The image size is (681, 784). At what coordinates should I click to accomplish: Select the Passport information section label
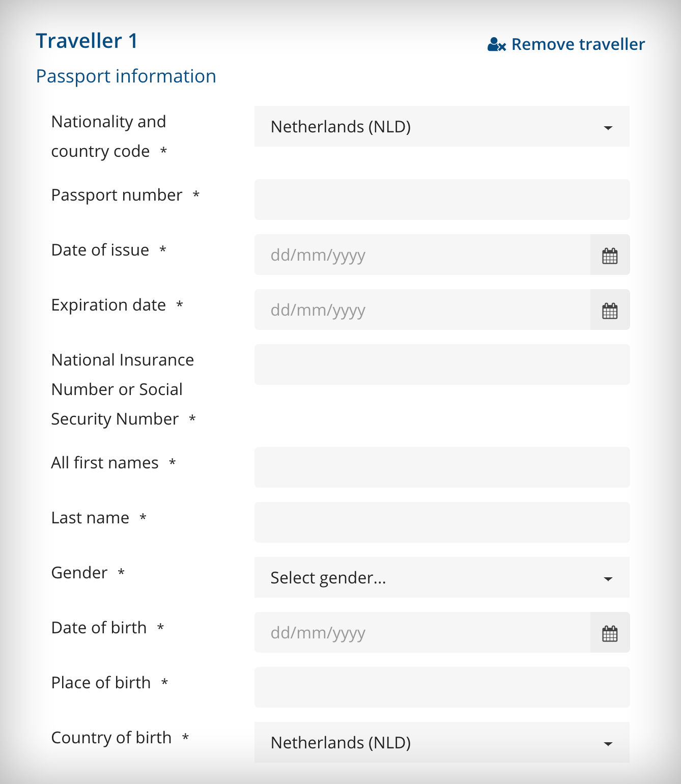pyautogui.click(x=126, y=76)
